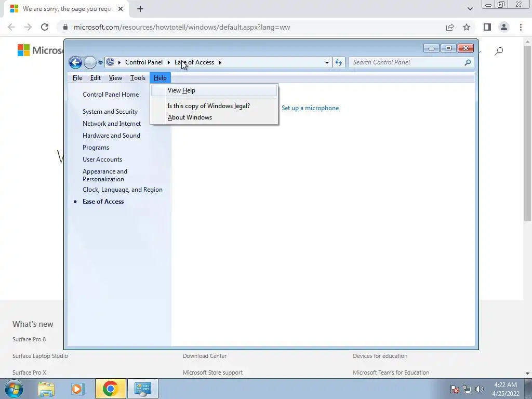The width and height of the screenshot is (532, 399).
Task: Open User Accounts category
Action: click(102, 159)
